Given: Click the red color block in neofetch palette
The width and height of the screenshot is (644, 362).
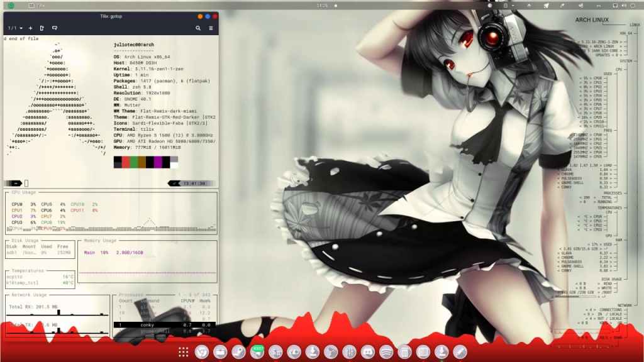Looking at the screenshot, I should 125,162.
